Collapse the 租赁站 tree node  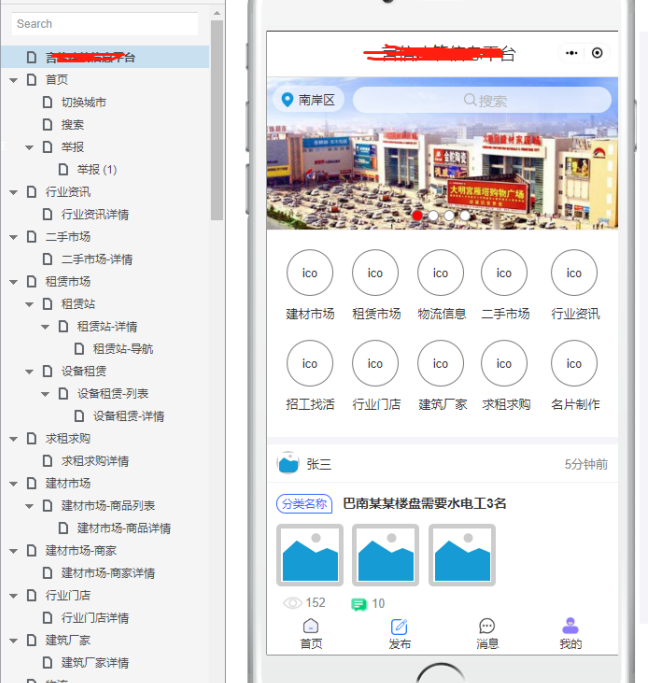point(29,304)
